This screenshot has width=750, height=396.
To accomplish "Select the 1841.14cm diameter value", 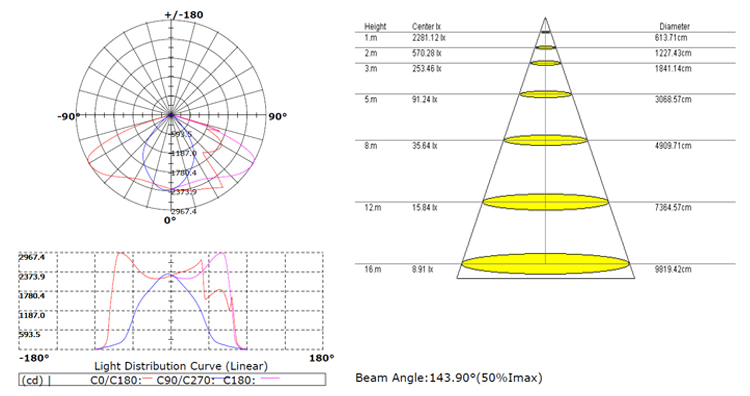I will pyautogui.click(x=673, y=68).
